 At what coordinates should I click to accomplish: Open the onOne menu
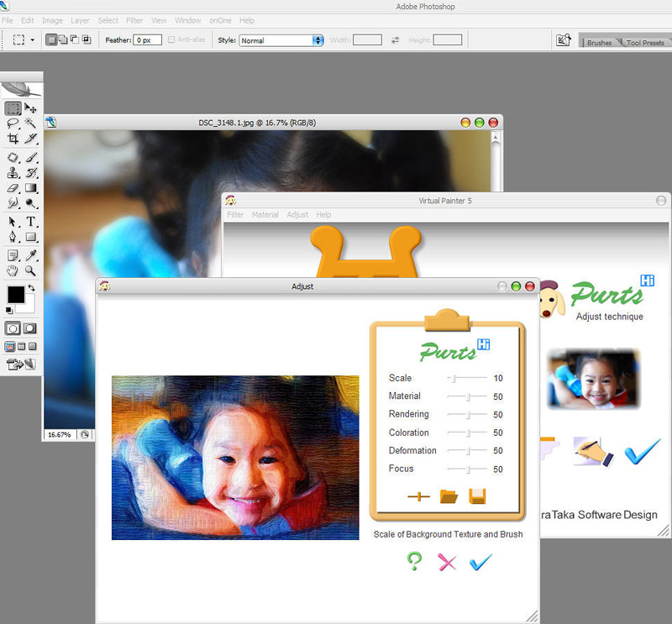[220, 20]
